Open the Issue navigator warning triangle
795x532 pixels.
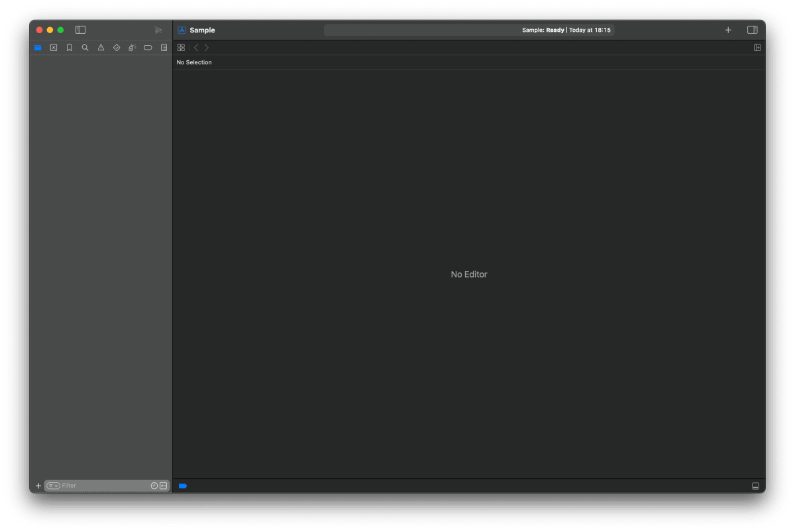click(101, 48)
